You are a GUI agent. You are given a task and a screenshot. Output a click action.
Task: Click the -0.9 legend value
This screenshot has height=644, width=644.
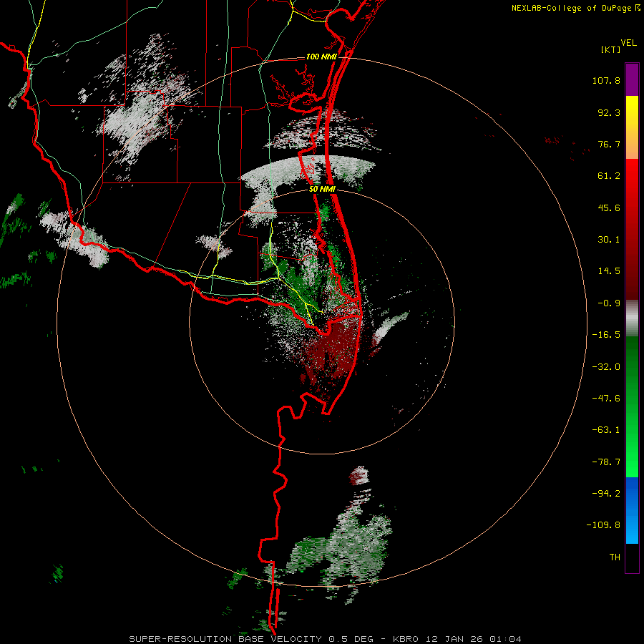point(609,303)
